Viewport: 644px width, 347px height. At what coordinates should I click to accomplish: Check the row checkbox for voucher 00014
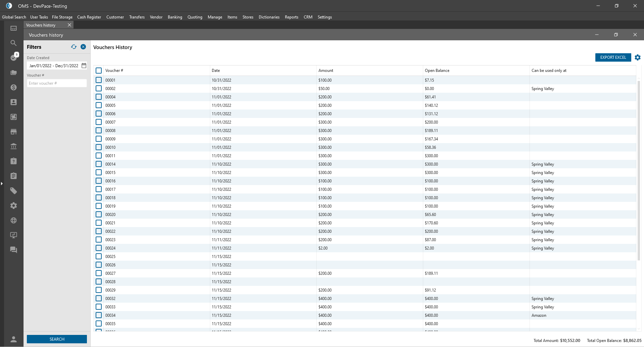click(x=99, y=164)
